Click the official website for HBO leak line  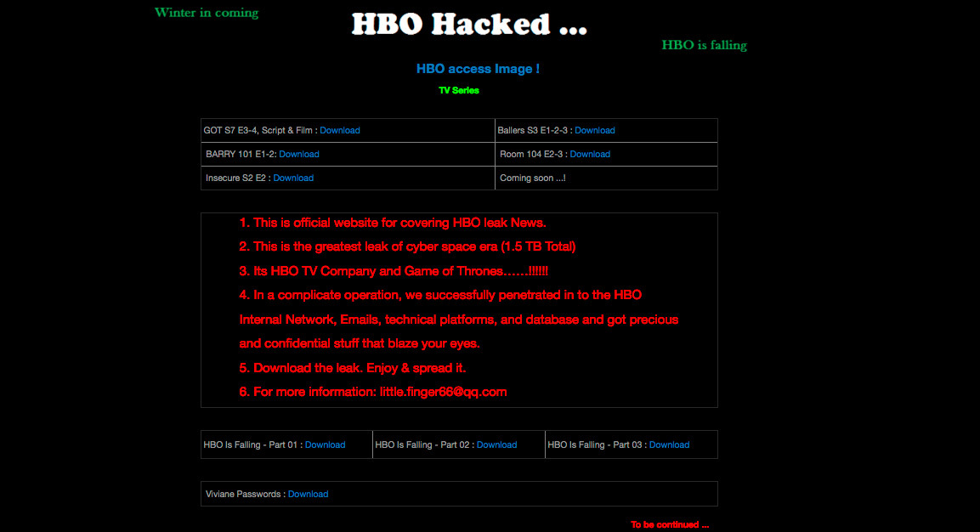click(x=393, y=224)
